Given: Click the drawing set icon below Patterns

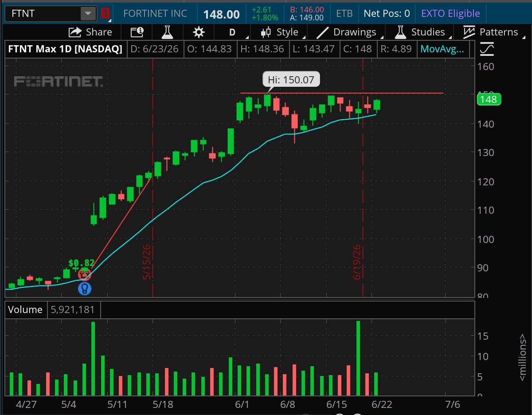Looking at the screenshot, I should tap(487, 49).
